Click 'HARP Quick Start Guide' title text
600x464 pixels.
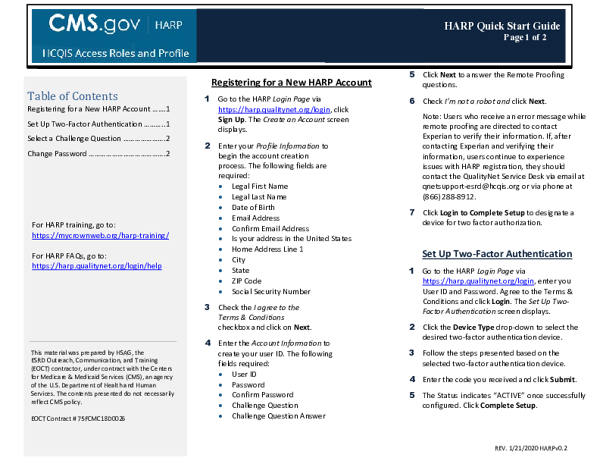[502, 26]
